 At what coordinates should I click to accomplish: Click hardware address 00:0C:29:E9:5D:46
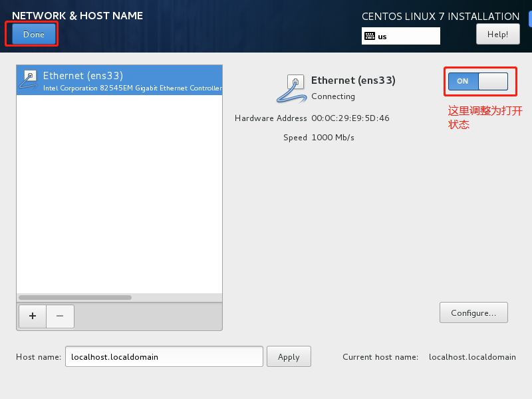(350, 118)
